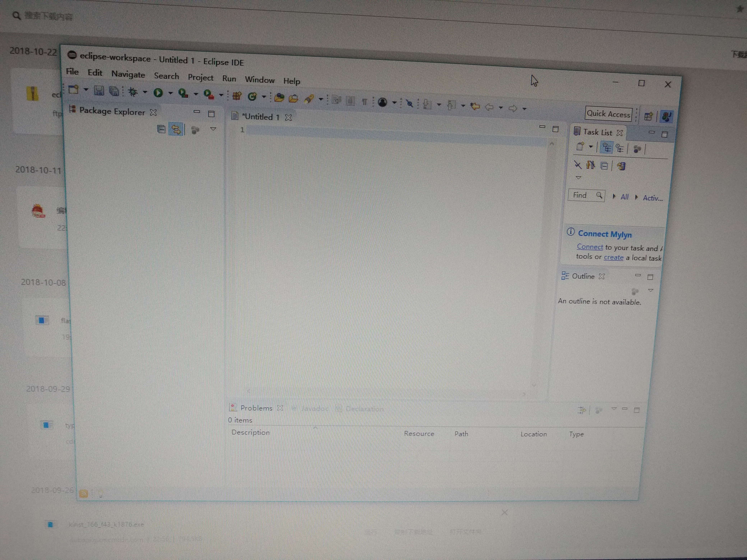Viewport: 747px width, 560px height.
Task: Toggle Categorized presentation in Task List
Action: pyautogui.click(x=607, y=148)
